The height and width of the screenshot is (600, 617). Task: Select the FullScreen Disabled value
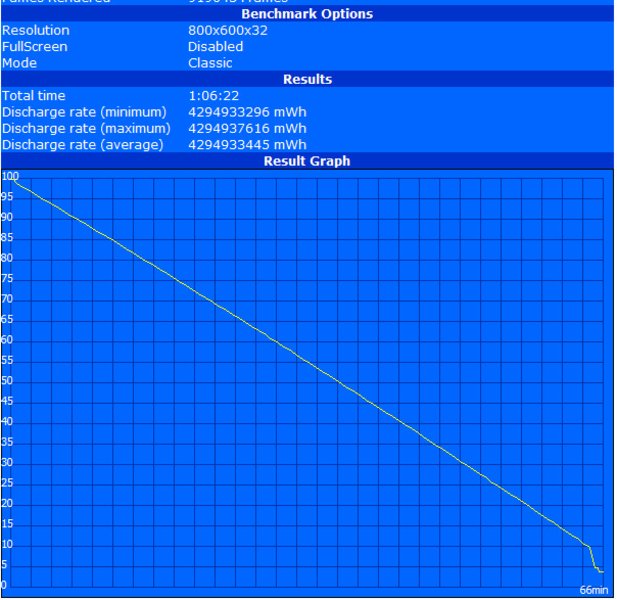(215, 47)
